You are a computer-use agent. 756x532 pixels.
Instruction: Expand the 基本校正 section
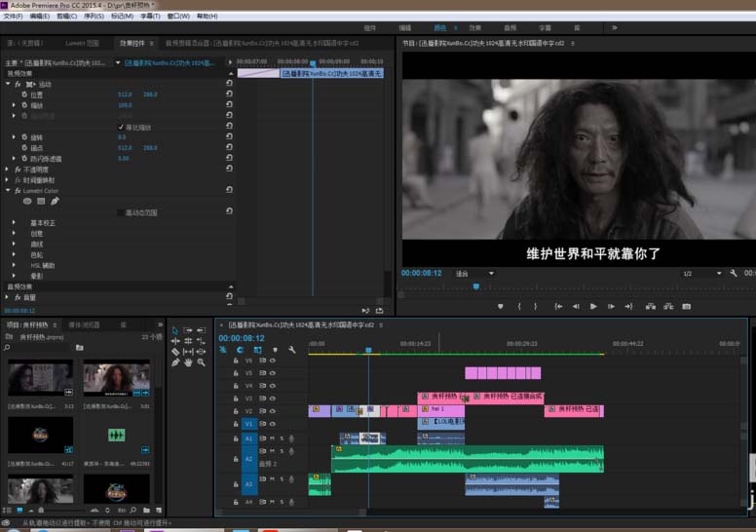tap(16, 222)
